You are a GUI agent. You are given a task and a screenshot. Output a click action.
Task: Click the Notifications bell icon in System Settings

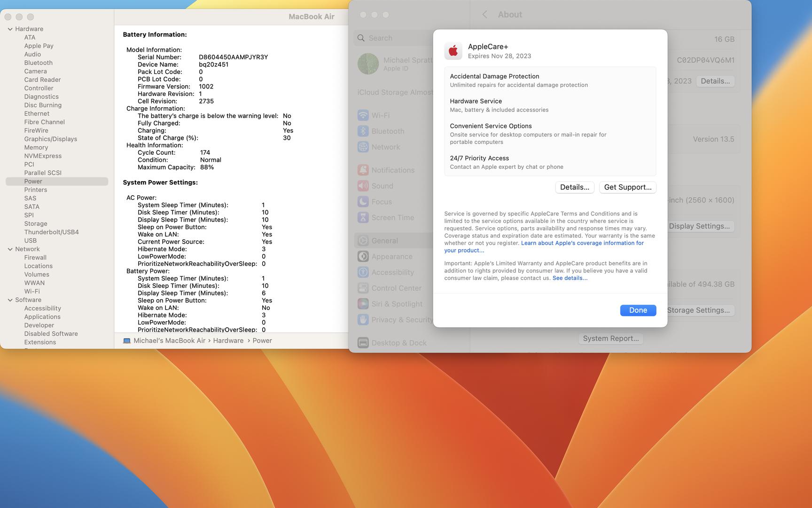(x=363, y=170)
